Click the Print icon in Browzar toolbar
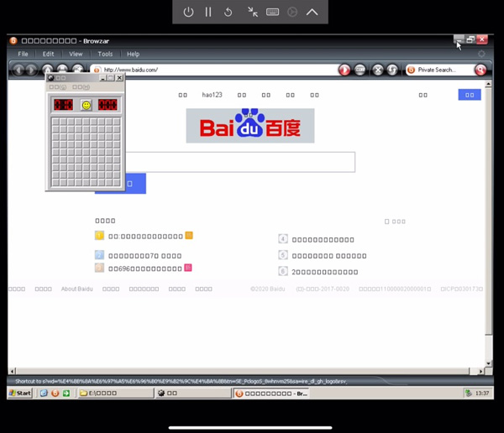 [62, 69]
